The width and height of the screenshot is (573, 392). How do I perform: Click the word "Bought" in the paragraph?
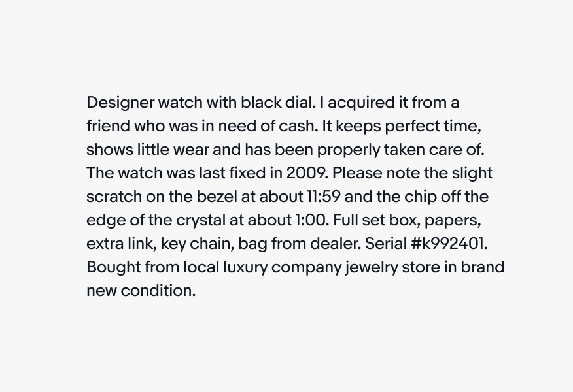click(x=111, y=268)
